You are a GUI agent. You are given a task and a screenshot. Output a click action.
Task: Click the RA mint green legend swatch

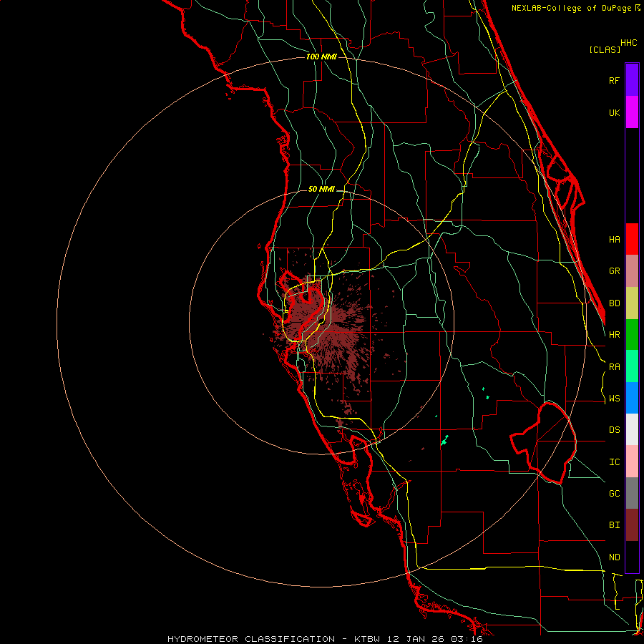632,366
